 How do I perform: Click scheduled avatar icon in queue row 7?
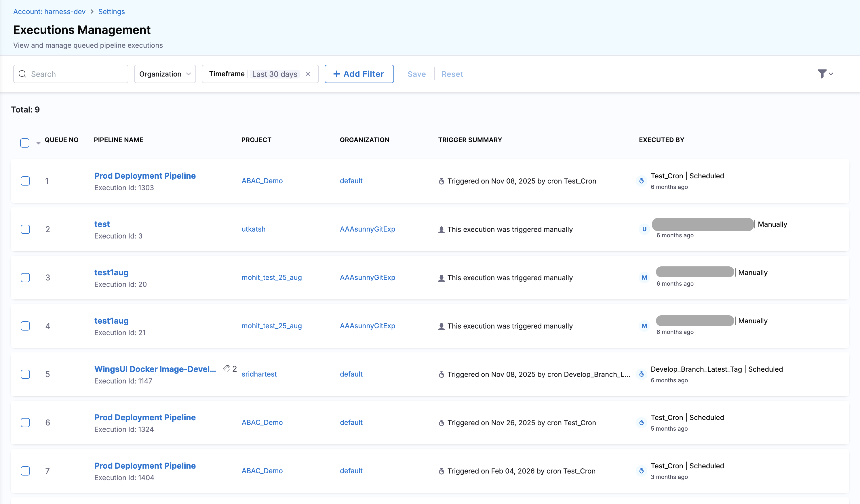tap(642, 471)
